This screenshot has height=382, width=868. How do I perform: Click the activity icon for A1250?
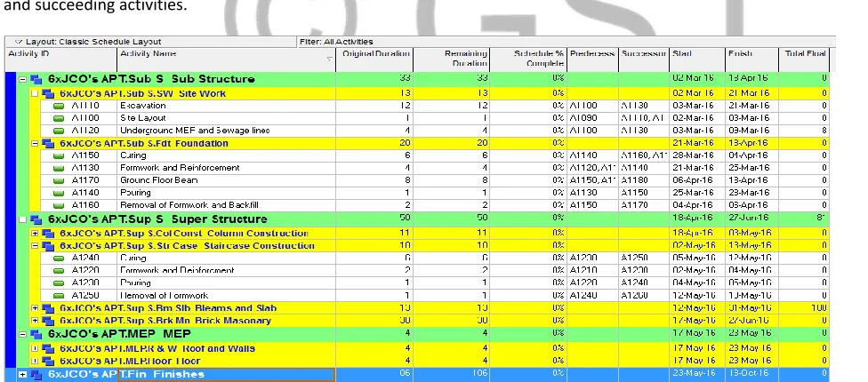[x=59, y=296]
